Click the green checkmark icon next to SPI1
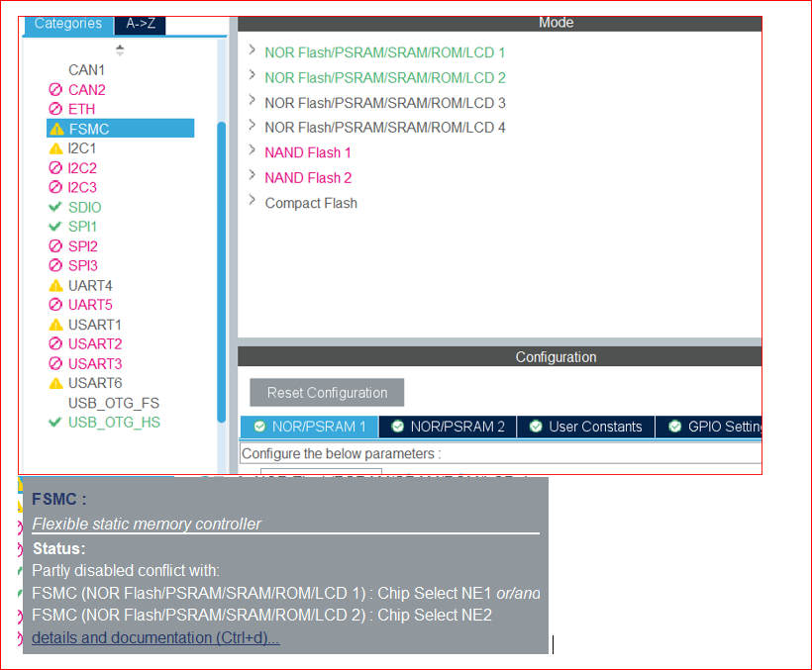This screenshot has width=812, height=670. pyautogui.click(x=54, y=226)
